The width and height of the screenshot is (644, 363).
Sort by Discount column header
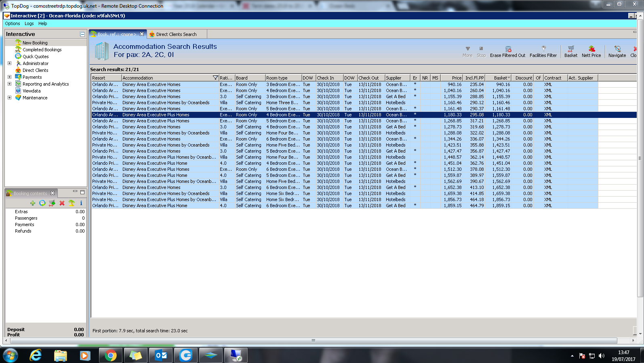(522, 78)
